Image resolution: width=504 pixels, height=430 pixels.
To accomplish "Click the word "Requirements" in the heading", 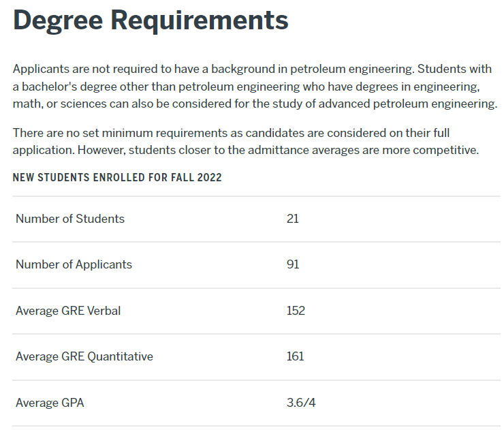I will [200, 20].
